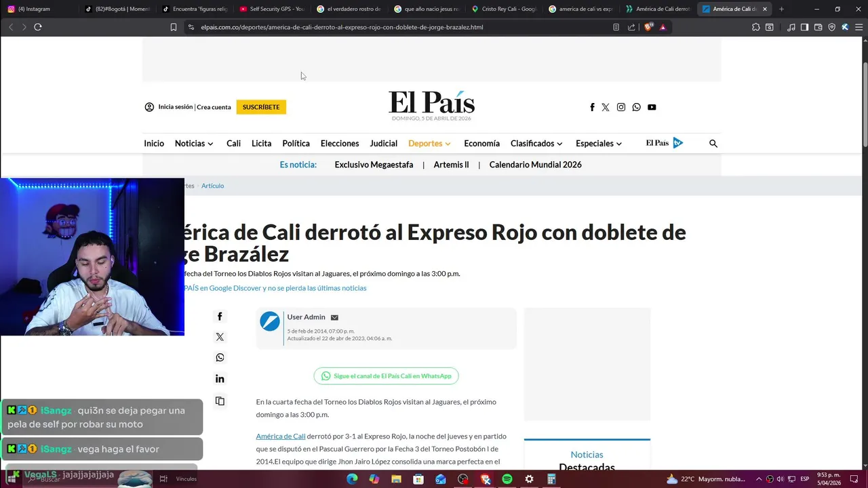Viewport: 868px width, 488px height.
Task: Click Inicia sesión link
Action: click(x=176, y=107)
